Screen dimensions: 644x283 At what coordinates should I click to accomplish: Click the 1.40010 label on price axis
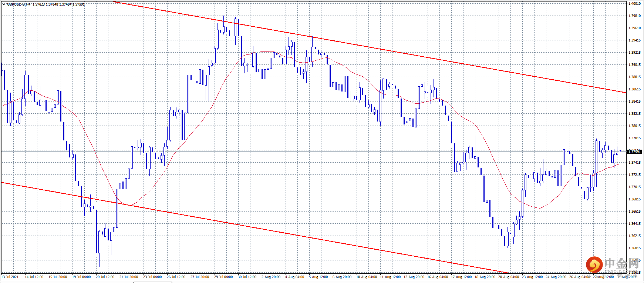pyautogui.click(x=634, y=4)
